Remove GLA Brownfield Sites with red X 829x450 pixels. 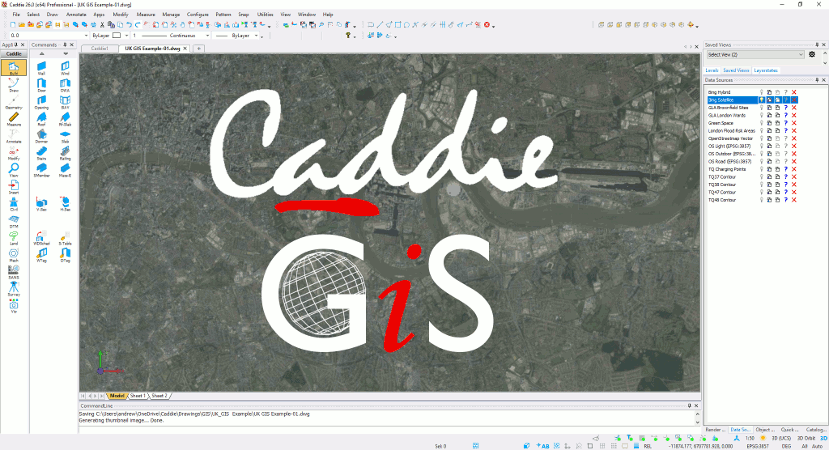point(794,107)
